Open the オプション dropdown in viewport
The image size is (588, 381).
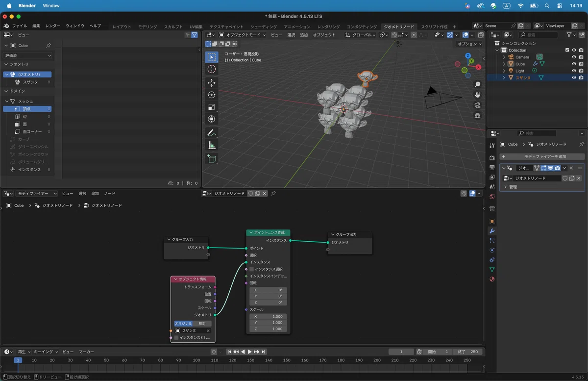[x=469, y=44]
